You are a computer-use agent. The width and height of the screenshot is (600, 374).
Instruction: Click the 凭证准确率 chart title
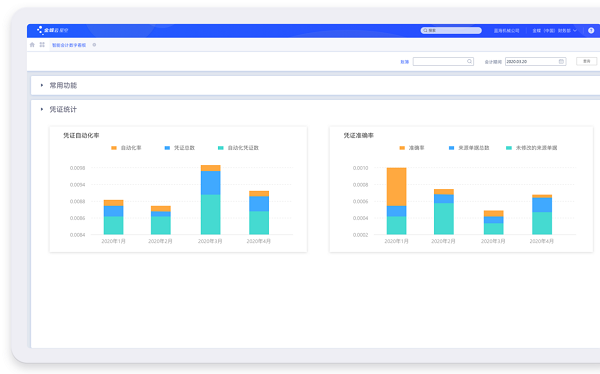(359, 136)
